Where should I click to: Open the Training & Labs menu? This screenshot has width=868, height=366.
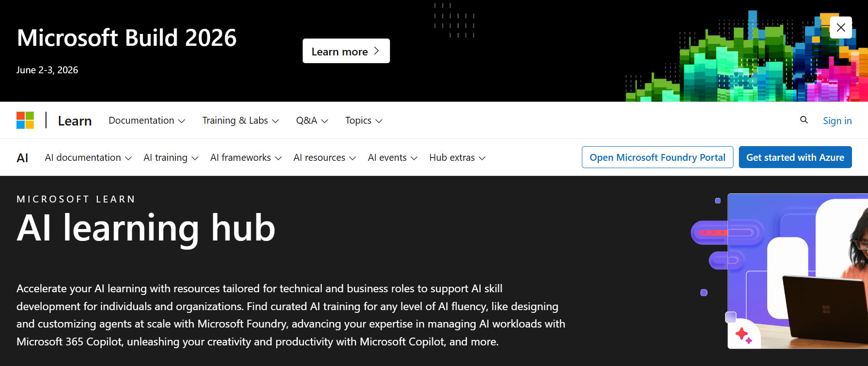tap(240, 120)
